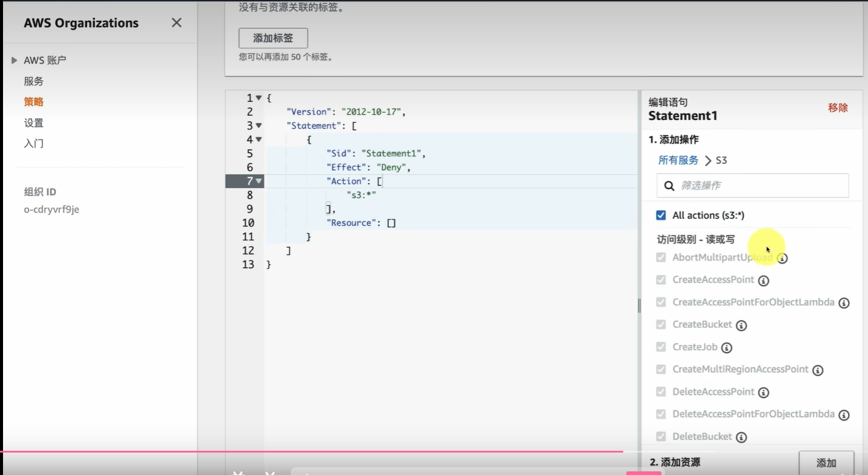Toggle DeleteAccessPoint checkbox
868x475 pixels.
click(661, 392)
